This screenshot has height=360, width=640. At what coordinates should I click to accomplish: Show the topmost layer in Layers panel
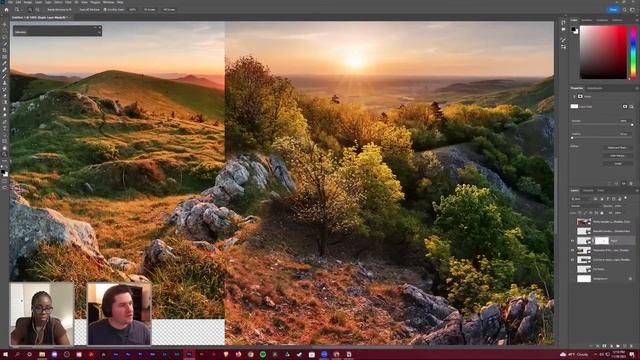573,222
